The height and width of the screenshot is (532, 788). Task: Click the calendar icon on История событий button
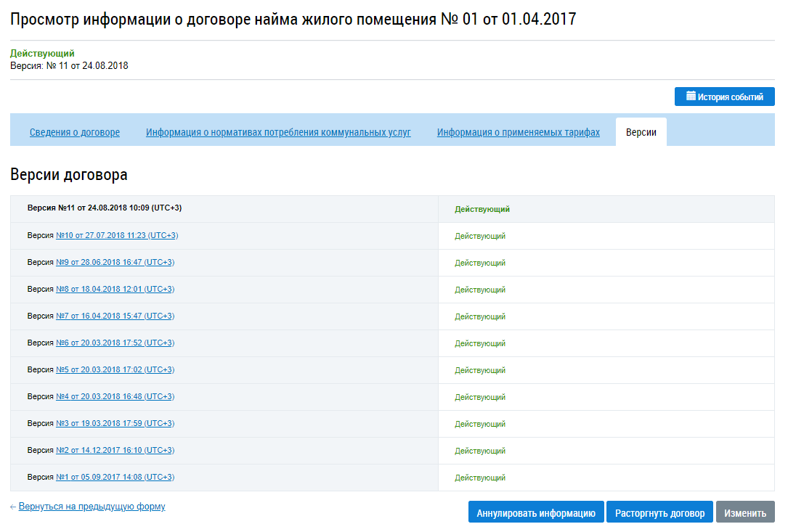tap(691, 96)
